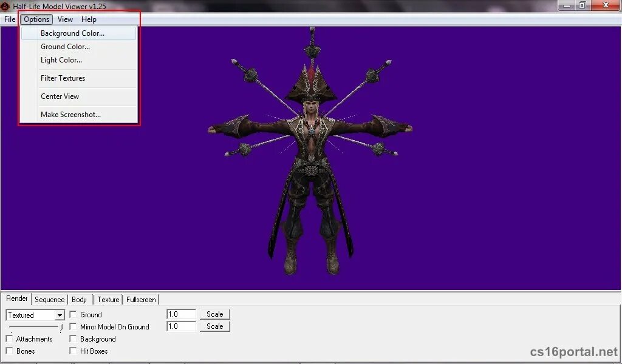This screenshot has height=364, width=622.
Task: Choose Background Color... from Options menu
Action: (78, 33)
